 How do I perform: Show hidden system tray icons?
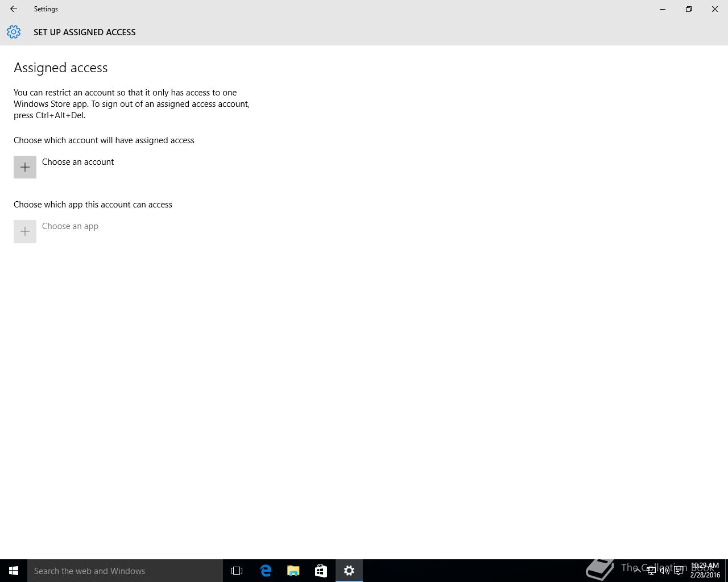637,570
